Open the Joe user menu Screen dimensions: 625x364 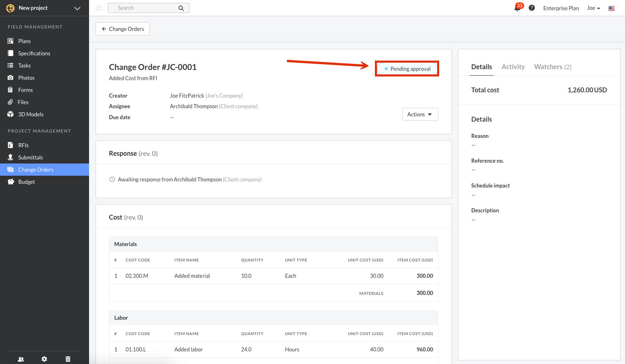tap(593, 8)
